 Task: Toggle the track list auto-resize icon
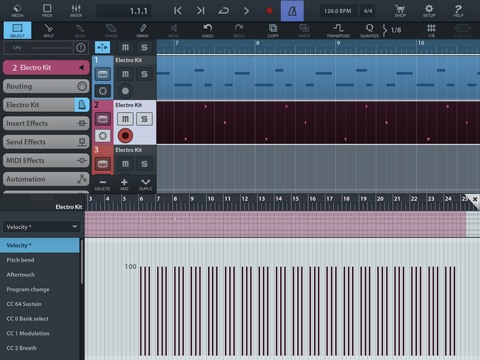[102, 47]
